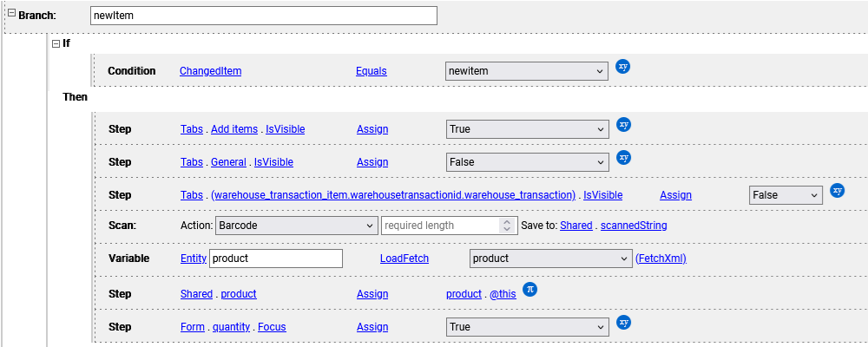Image resolution: width=868 pixels, height=347 pixels.
Task: Open the newitem condition value dropdown
Action: [526, 71]
